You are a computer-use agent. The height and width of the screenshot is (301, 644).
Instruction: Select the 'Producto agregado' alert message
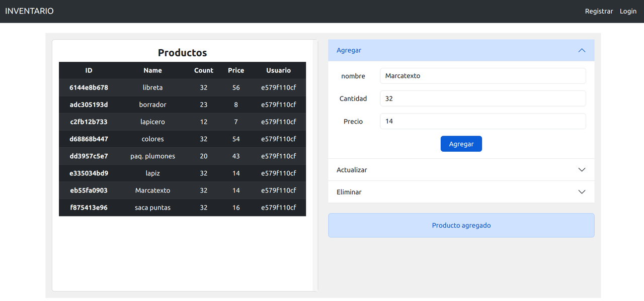(x=461, y=225)
